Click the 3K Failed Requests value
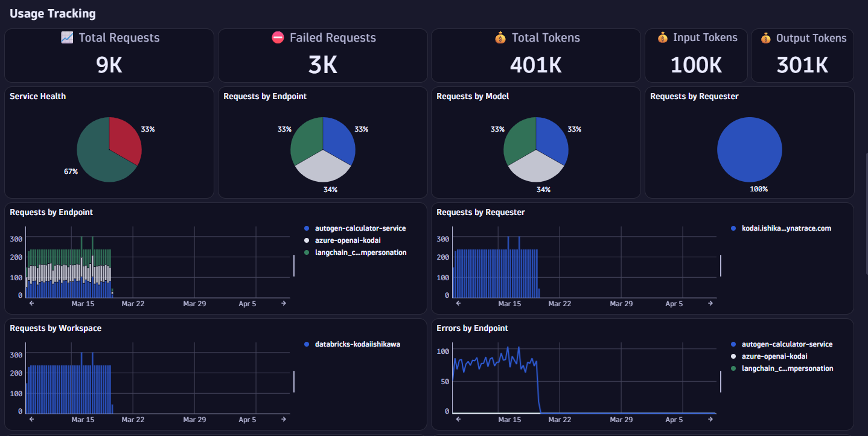Viewport: 868px width, 436px height. pyautogui.click(x=323, y=65)
